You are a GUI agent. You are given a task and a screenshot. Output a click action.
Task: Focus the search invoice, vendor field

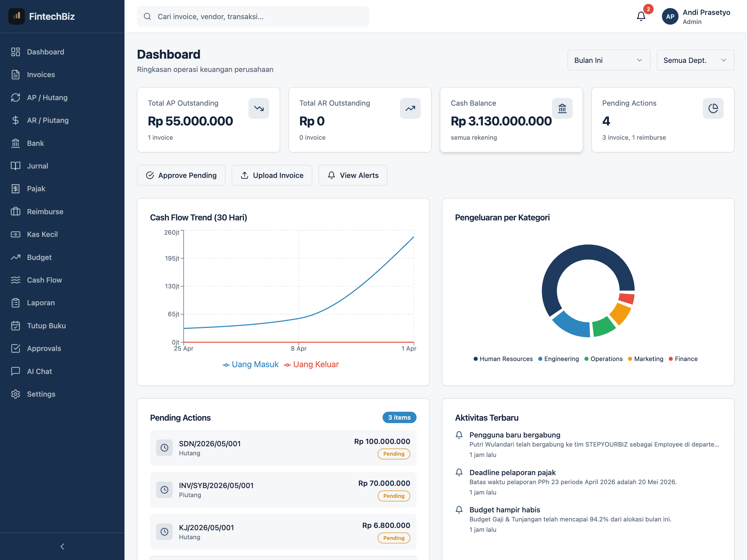[x=253, y=17]
